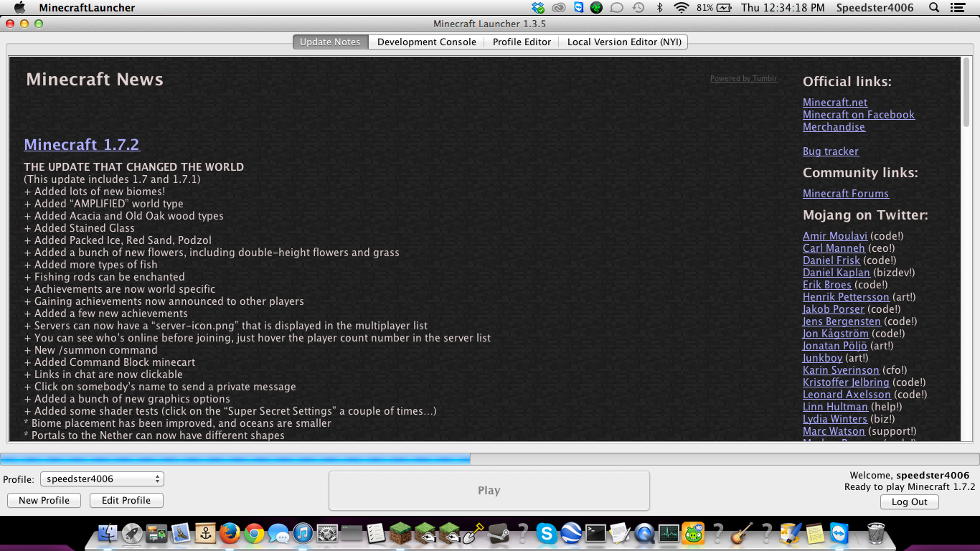Image resolution: width=980 pixels, height=551 pixels.
Task: Open the Bug tracker link
Action: point(831,151)
